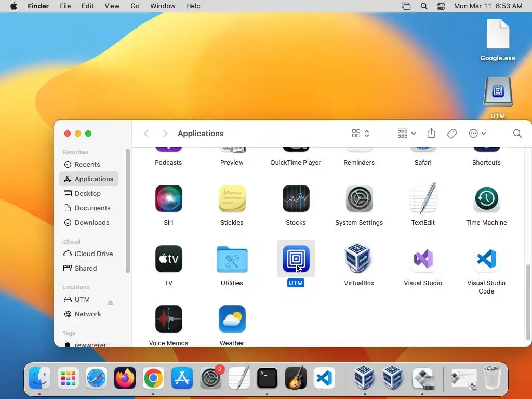Open Network in the sidebar
This screenshot has height=399, width=532.
tap(88, 314)
